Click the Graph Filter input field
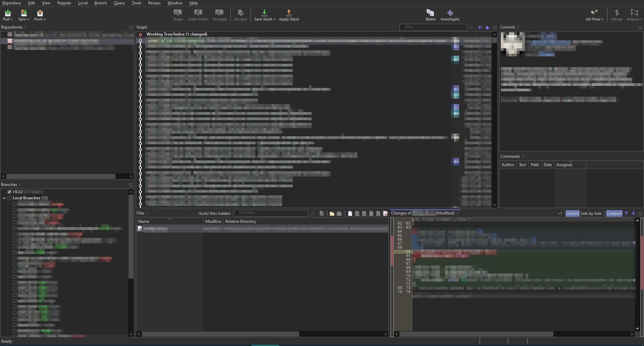Image resolution: width=644 pixels, height=346 pixels. 433,27
